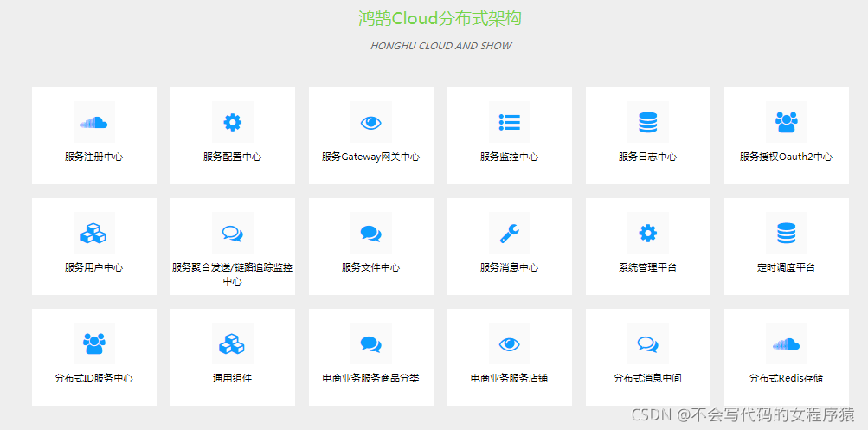Open the 服务授权Oauth2中心 label
This screenshot has height=430, width=868.
point(786,157)
